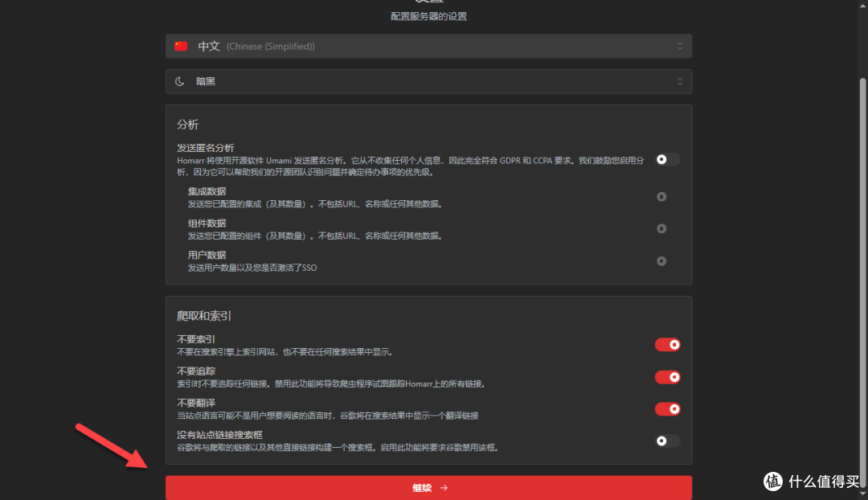The width and height of the screenshot is (868, 500).
Task: Click the 用户数据 label
Action: (x=207, y=255)
